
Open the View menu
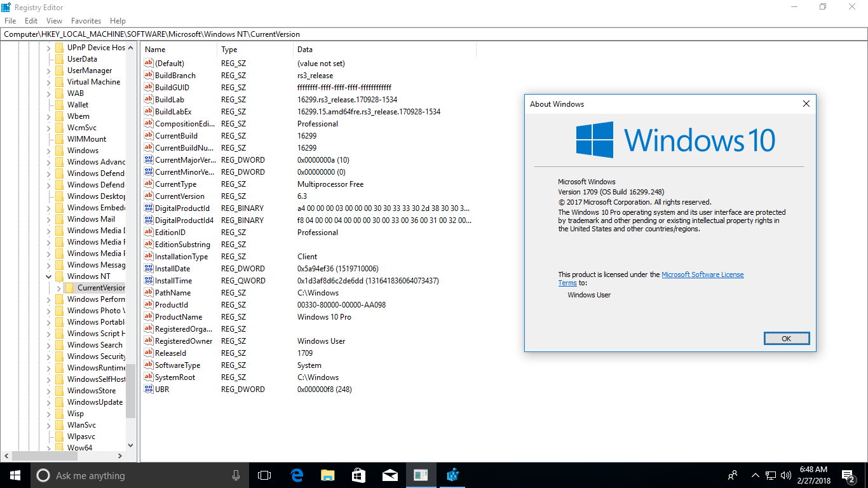click(x=55, y=21)
